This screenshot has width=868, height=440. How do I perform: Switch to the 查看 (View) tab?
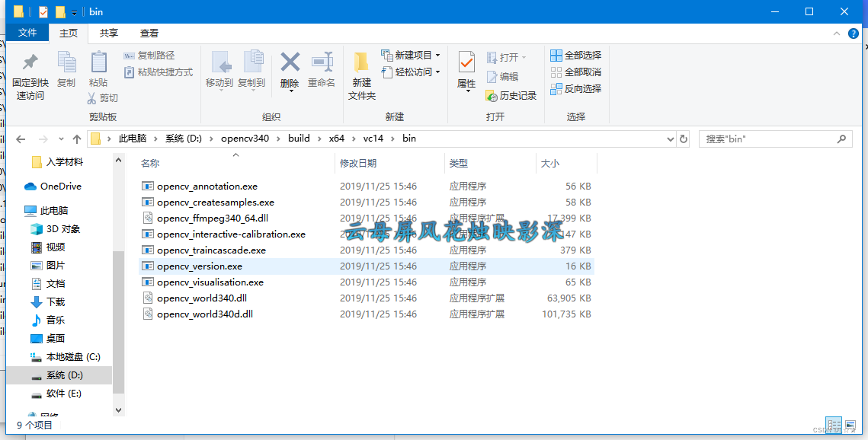148,33
